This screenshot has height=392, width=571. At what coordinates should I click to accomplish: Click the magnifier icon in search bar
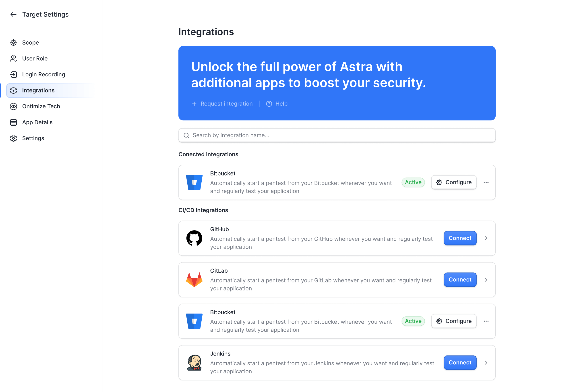pyautogui.click(x=186, y=135)
